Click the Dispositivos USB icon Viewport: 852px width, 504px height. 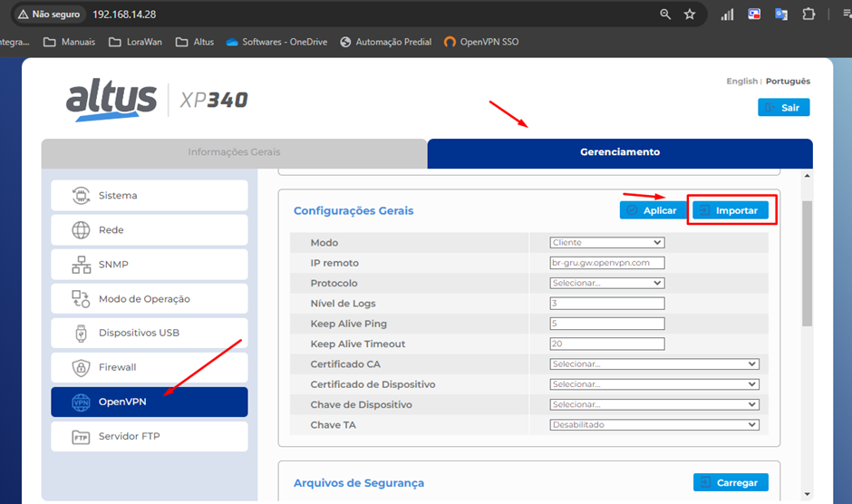81,333
